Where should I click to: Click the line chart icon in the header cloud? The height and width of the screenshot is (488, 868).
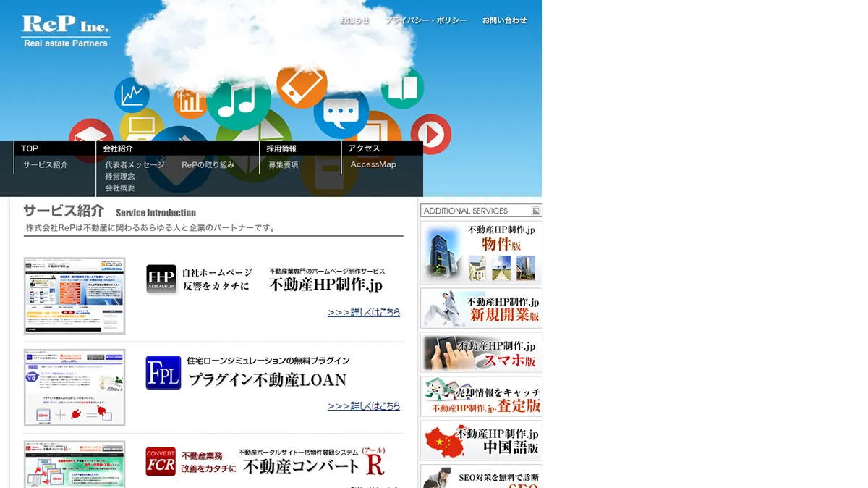[x=132, y=94]
